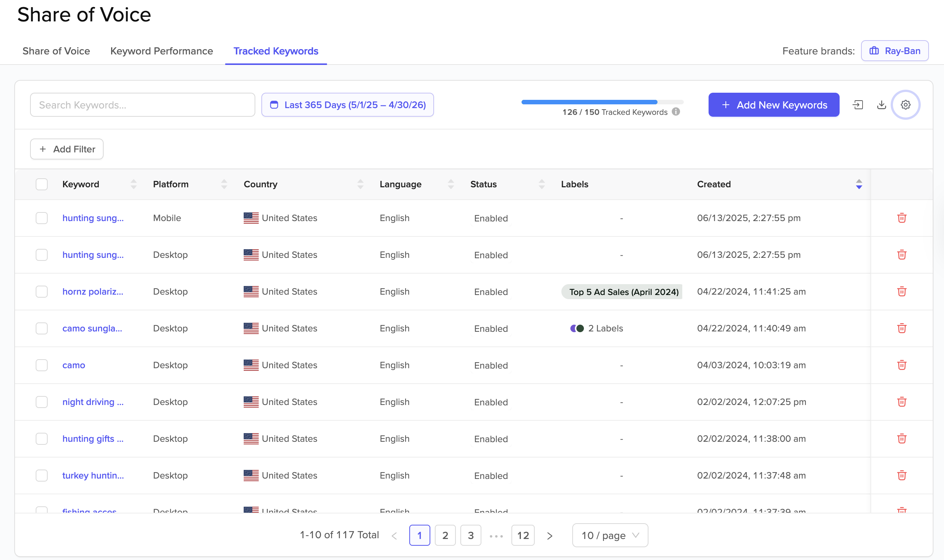Go to previous page arrow

pos(394,536)
